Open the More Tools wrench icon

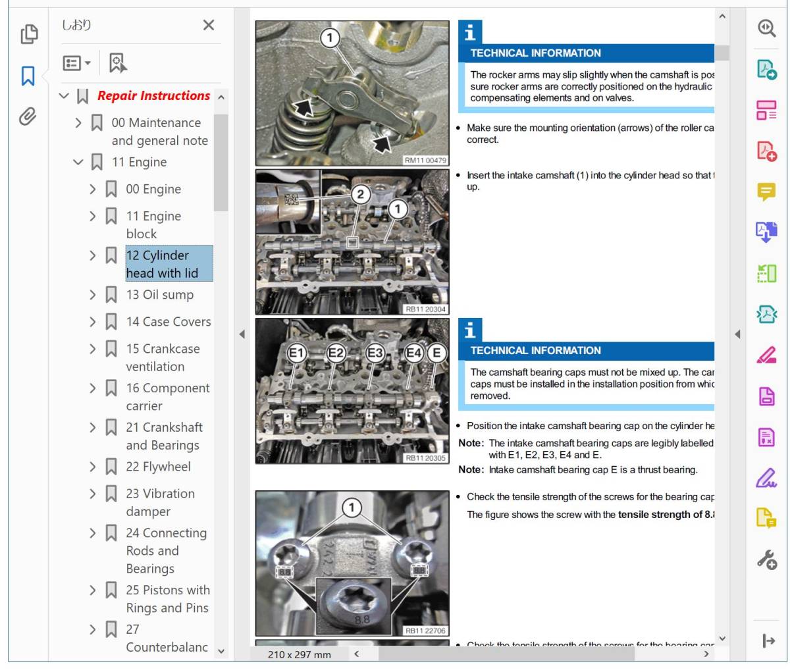point(766,559)
